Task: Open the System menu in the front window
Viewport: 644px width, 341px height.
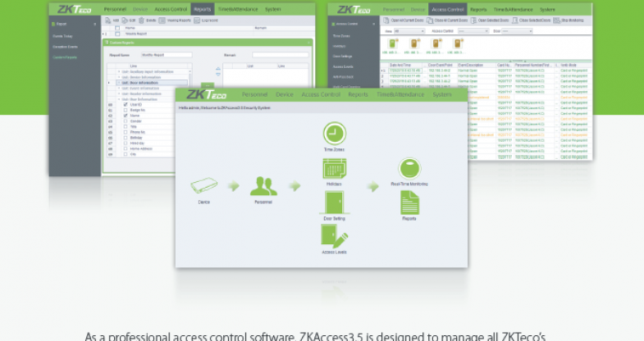Action: (x=441, y=94)
